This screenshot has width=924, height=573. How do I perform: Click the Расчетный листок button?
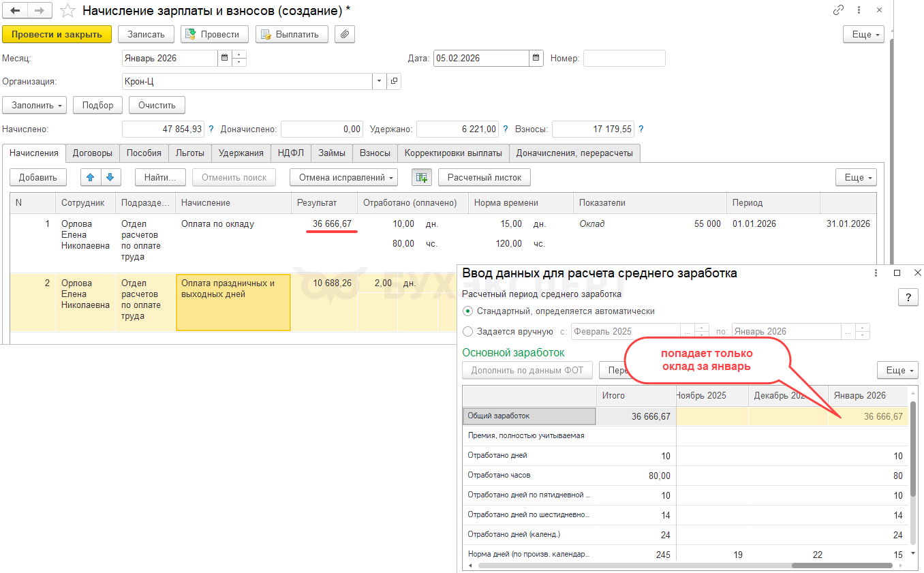484,178
